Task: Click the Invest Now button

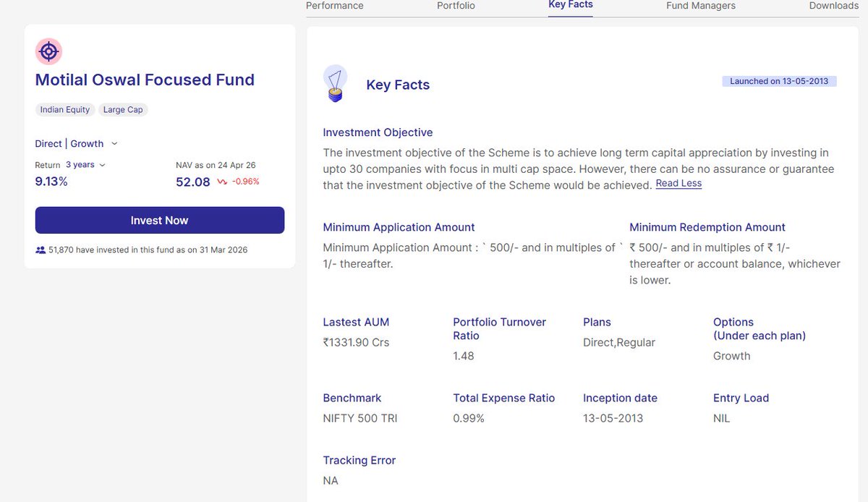Action: (160, 220)
